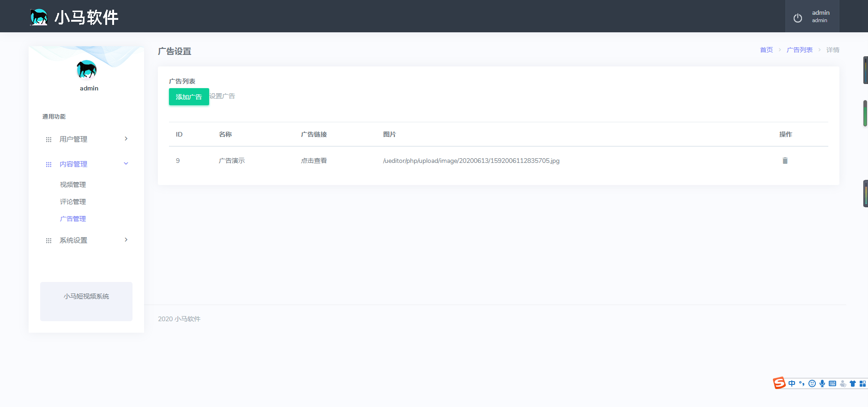Click the Sogou user account icon
868x407 pixels.
click(843, 383)
